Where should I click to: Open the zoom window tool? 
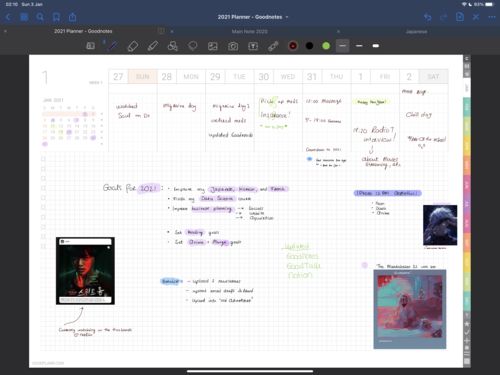click(90, 46)
